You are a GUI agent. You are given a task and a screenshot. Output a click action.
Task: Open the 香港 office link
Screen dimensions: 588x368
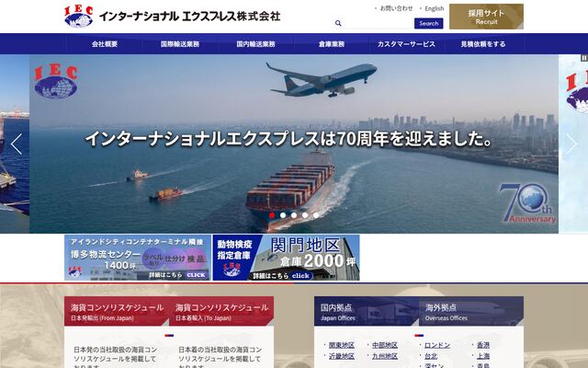coord(483,345)
